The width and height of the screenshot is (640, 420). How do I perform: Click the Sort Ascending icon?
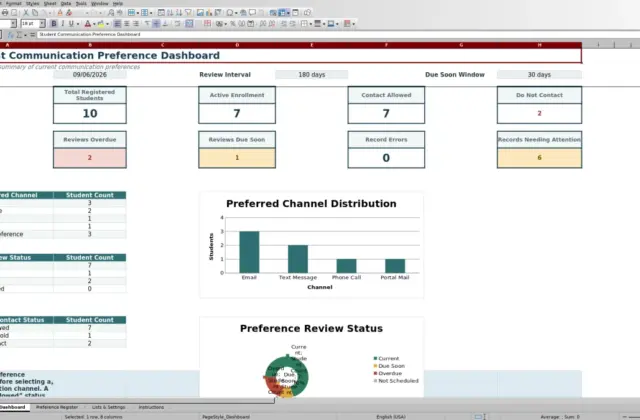[170, 13]
